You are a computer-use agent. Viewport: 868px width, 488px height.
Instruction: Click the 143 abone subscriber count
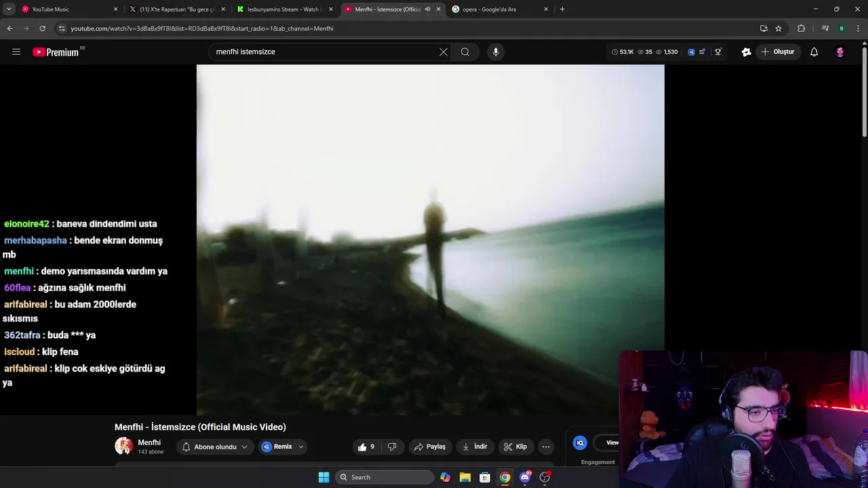(151, 451)
